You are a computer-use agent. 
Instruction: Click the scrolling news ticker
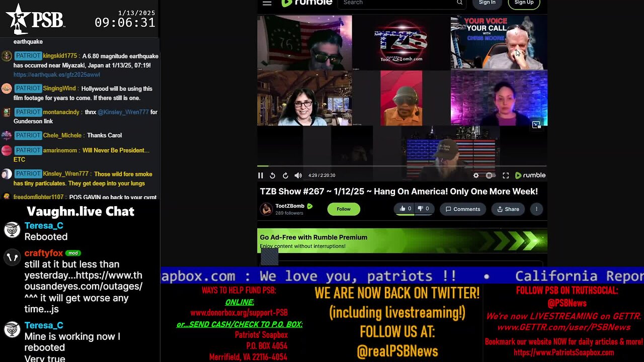click(402, 276)
